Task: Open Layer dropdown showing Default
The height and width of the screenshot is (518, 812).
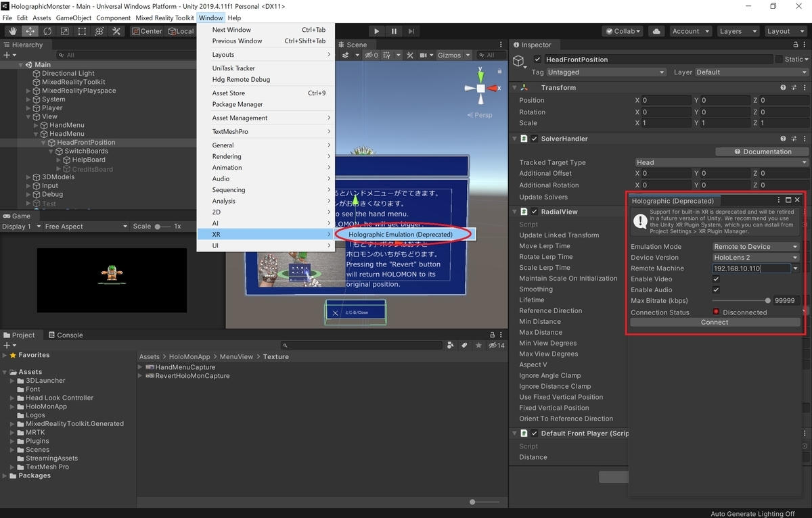Action: pyautogui.click(x=751, y=72)
